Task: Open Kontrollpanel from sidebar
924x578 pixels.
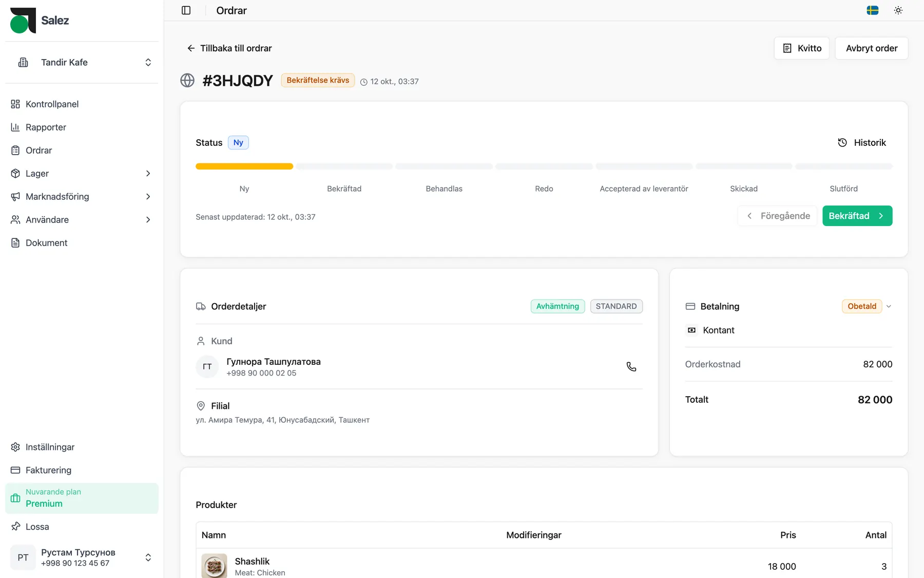Action: (82, 104)
